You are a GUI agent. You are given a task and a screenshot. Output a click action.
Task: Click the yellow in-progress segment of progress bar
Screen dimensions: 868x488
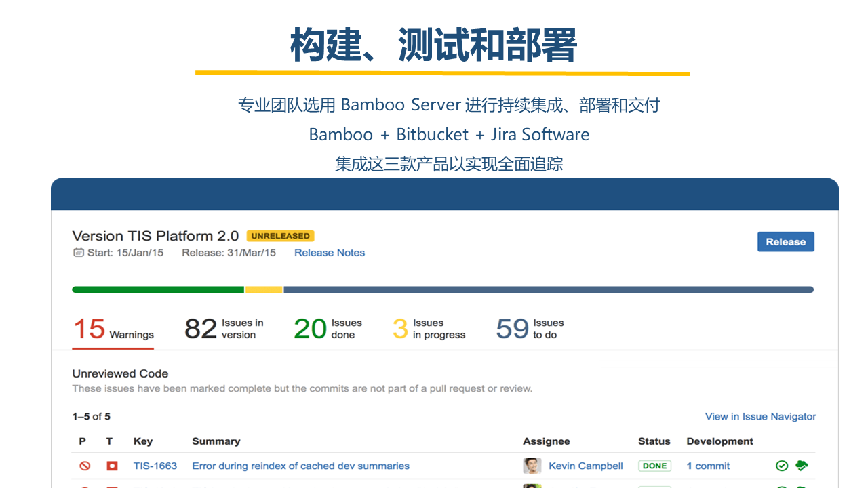tap(264, 290)
